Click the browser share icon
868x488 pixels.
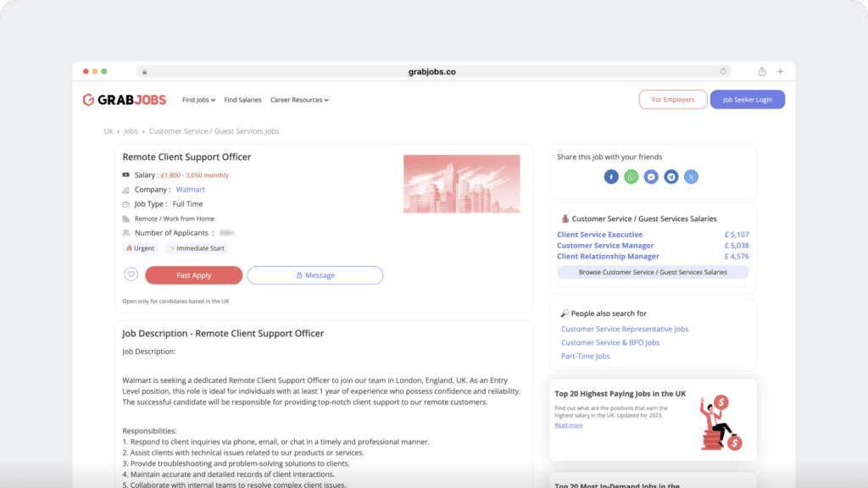click(x=762, y=72)
